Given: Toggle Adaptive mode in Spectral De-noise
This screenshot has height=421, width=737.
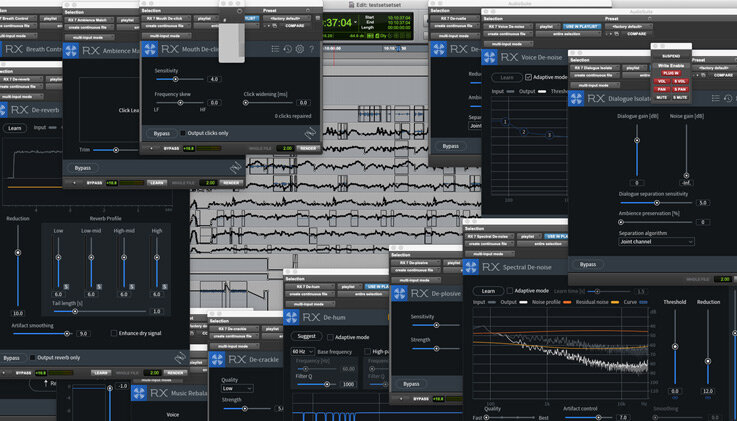Looking at the screenshot, I should [510, 291].
